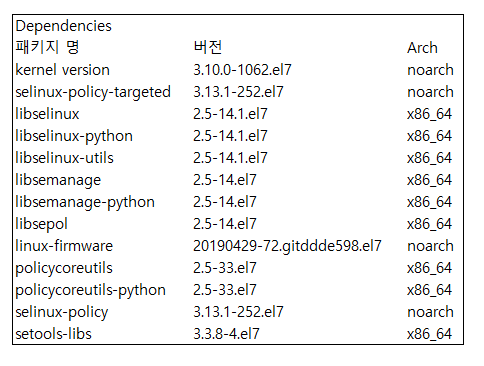484x366 pixels.
Task: Click the libsemanage package name
Action: pyautogui.click(x=58, y=180)
